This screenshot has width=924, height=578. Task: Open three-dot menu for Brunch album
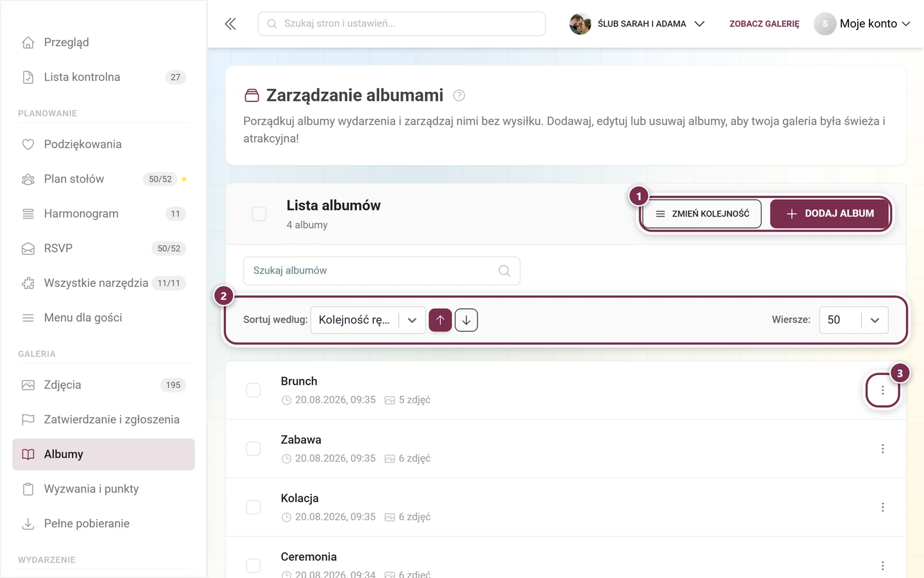pyautogui.click(x=883, y=390)
